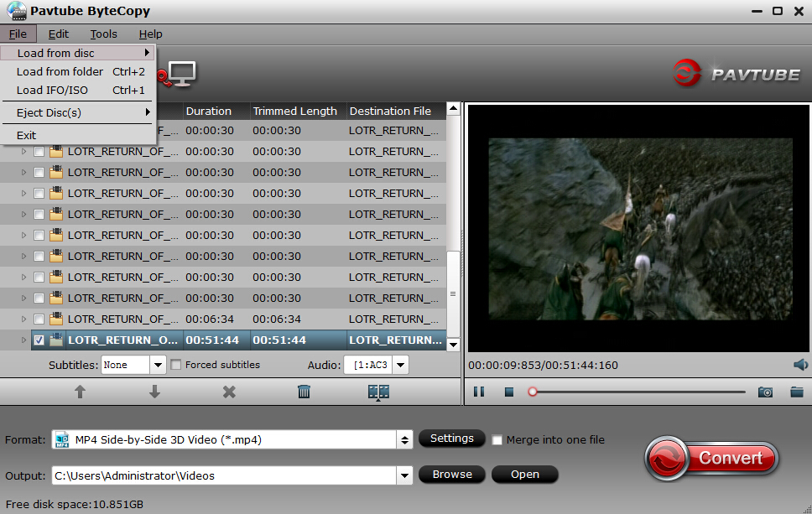Pause the preview playback
Viewport: 812px width, 514px height.
(x=479, y=392)
